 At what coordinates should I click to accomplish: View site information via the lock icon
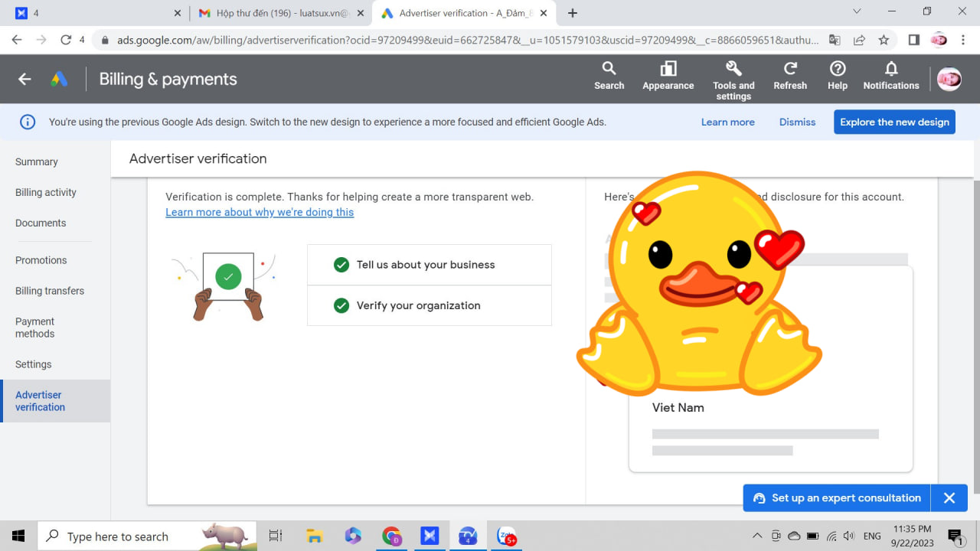tap(104, 40)
